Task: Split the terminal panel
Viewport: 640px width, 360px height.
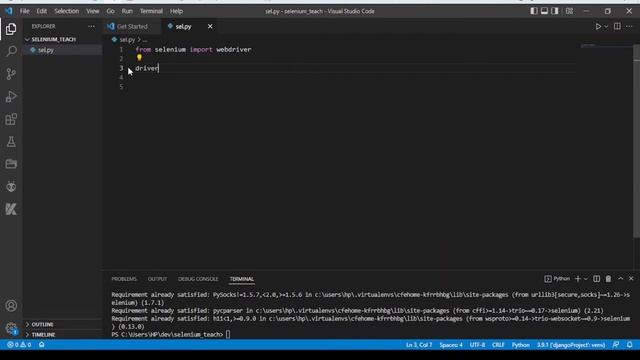Action: point(596,279)
